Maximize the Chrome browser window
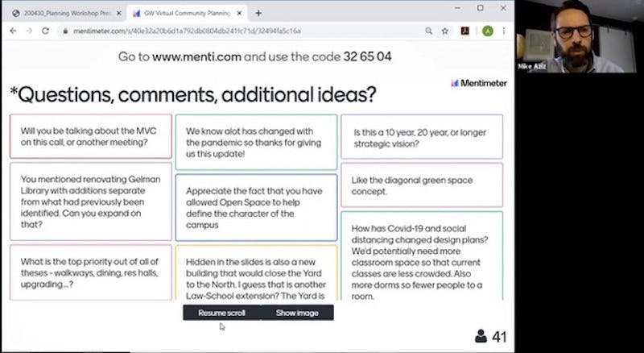 click(x=480, y=8)
